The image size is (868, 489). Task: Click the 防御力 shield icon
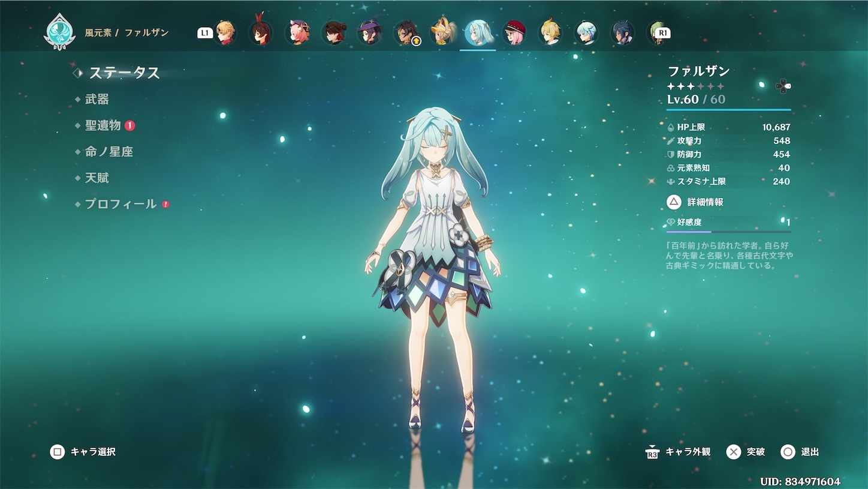click(671, 154)
